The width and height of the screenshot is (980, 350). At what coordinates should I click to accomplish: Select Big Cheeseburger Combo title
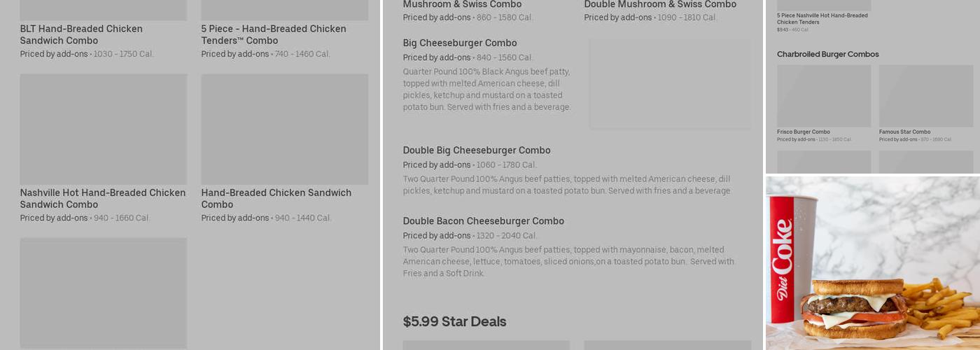(460, 43)
